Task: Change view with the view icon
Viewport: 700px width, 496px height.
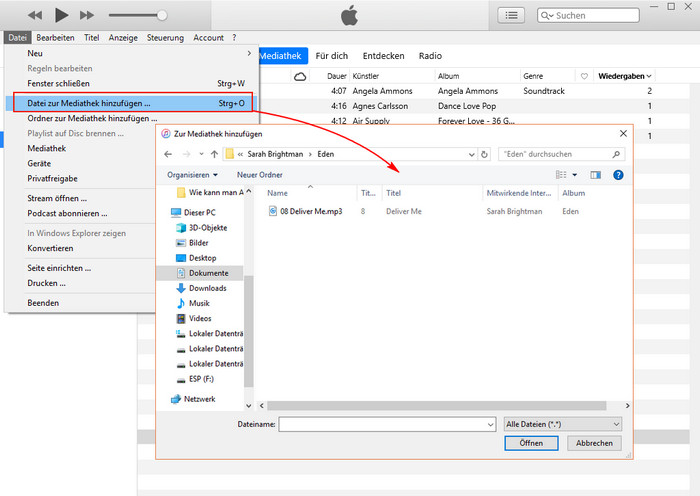Action: (561, 175)
